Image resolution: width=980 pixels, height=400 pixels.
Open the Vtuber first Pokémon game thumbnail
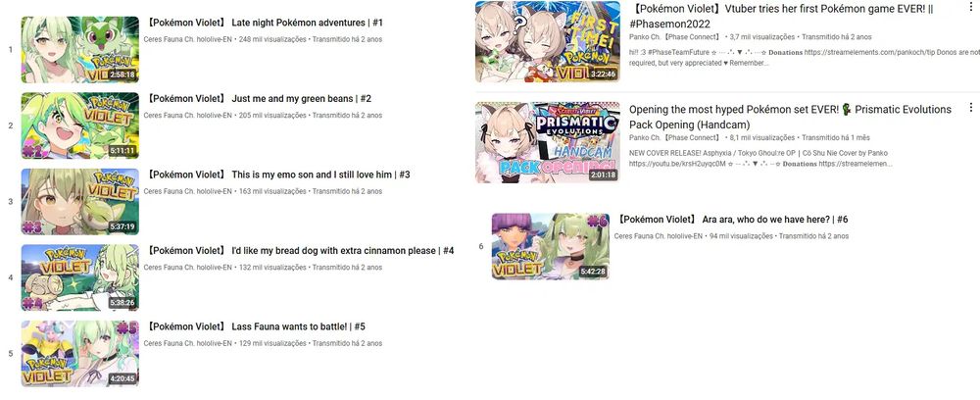(548, 41)
